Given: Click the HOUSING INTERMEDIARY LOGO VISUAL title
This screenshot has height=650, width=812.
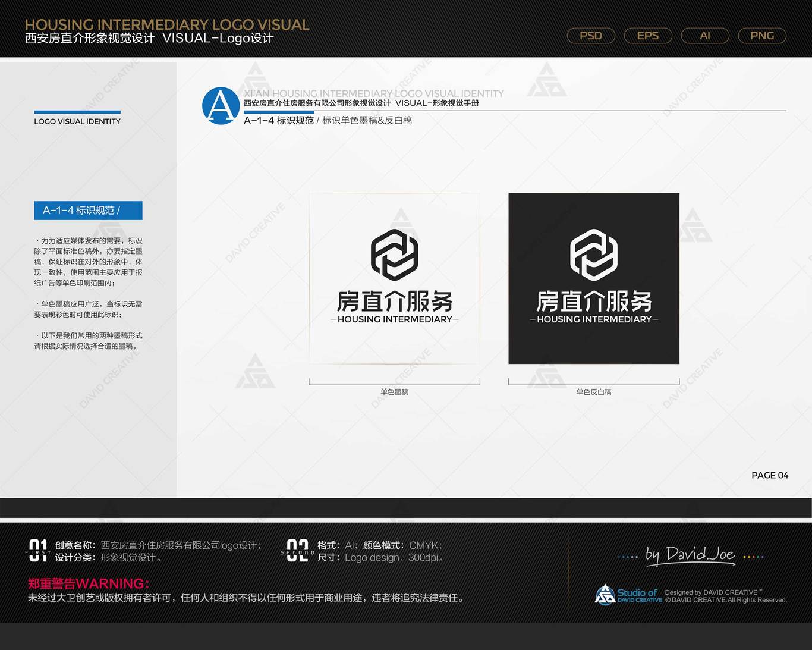Looking at the screenshot, I should [x=167, y=24].
